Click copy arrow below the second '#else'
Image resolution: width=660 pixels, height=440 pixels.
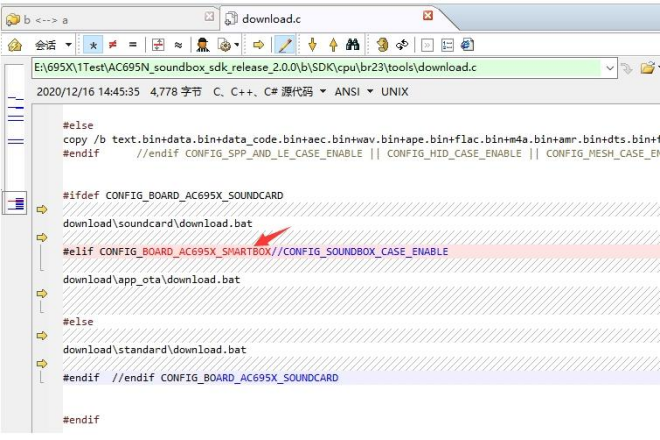tap(42, 336)
